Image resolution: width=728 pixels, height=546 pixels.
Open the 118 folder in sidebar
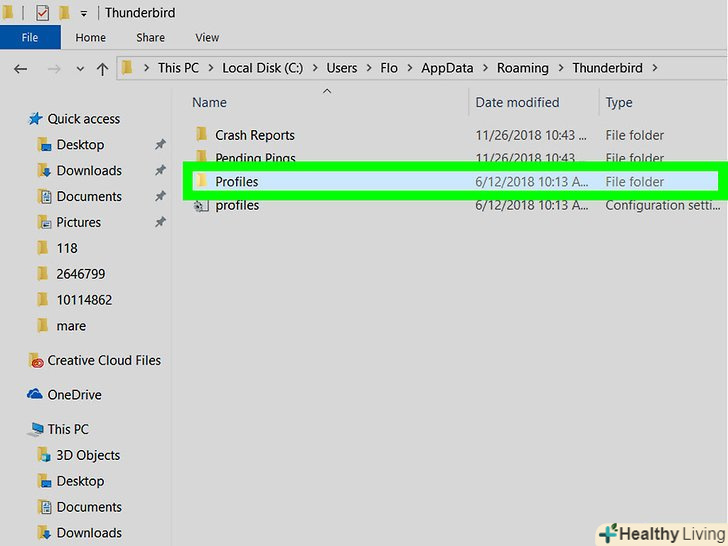point(67,248)
